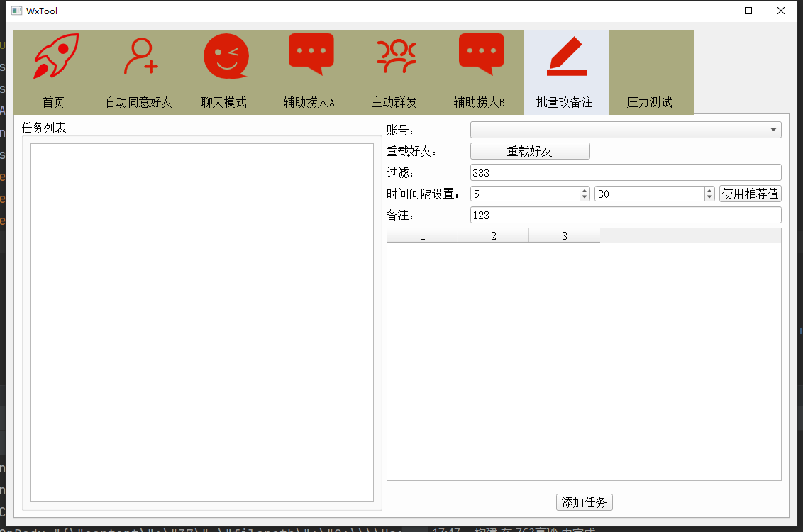This screenshot has width=803, height=532.
Task: Select the winking smiley 聊天模式 icon
Action: click(x=226, y=57)
